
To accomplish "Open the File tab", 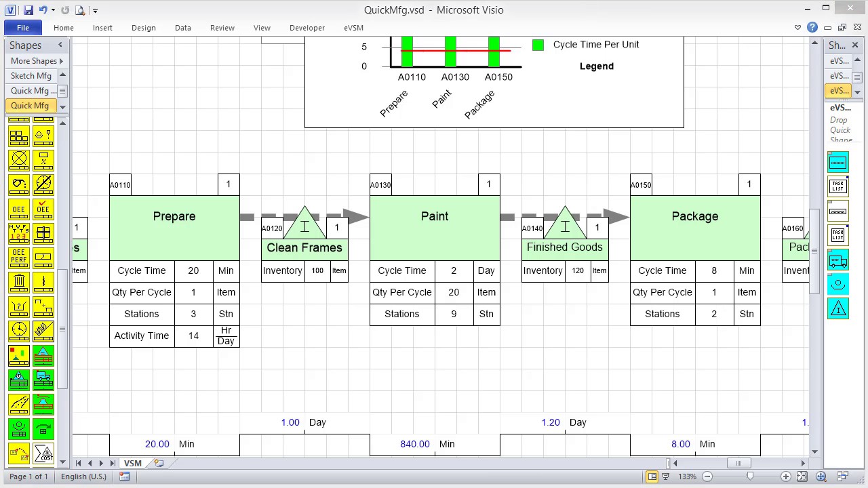I will click(23, 28).
